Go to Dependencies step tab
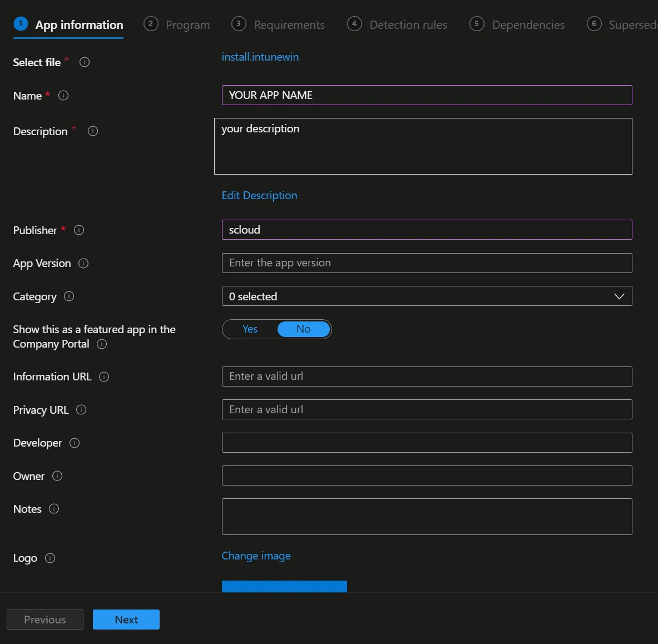The height and width of the screenshot is (644, 658). coord(517,25)
